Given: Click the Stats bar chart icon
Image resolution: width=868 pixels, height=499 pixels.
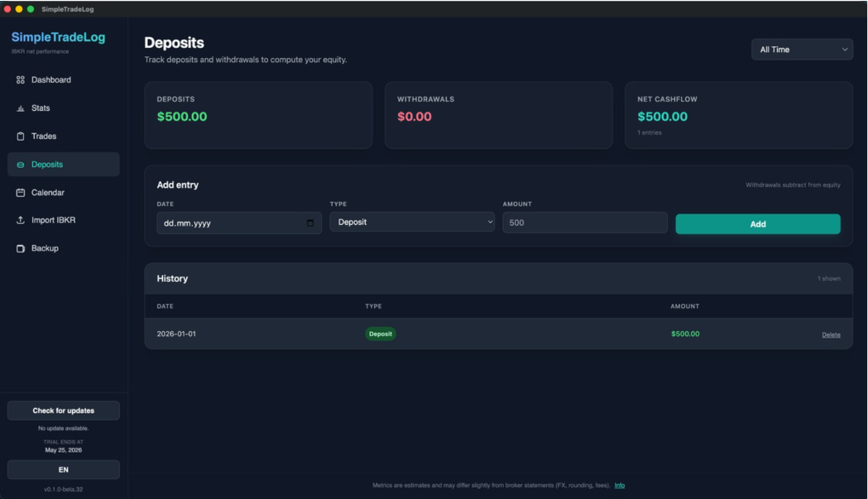Looking at the screenshot, I should tap(21, 108).
